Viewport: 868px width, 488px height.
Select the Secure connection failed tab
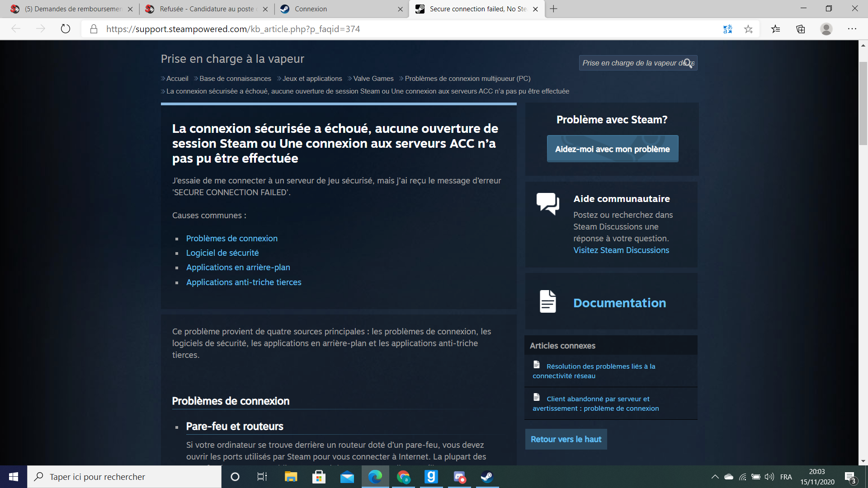coord(476,9)
